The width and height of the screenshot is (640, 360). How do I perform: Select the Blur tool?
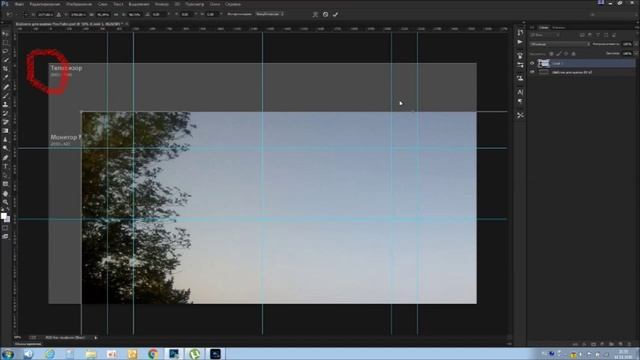click(x=5, y=140)
